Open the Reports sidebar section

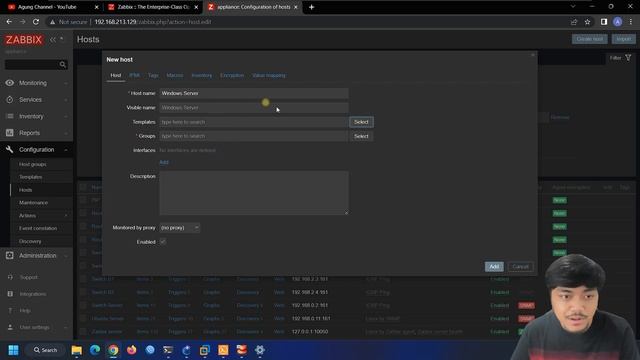coord(36,133)
